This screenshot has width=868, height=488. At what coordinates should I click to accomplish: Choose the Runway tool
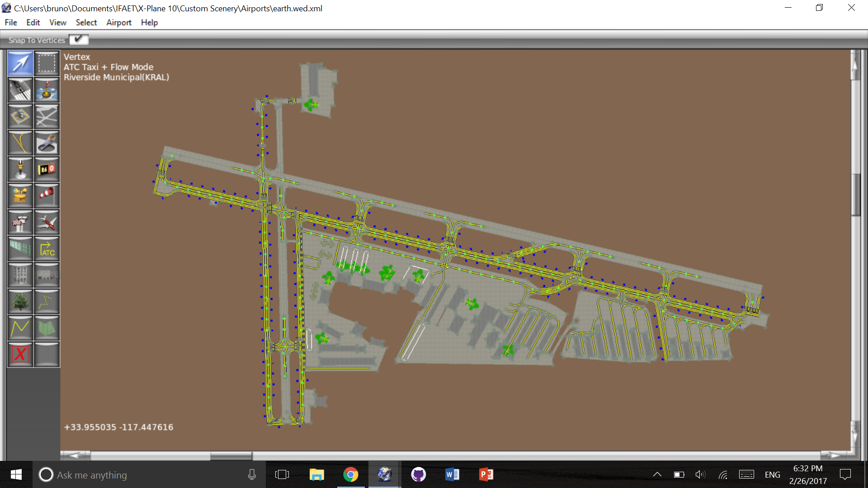[20, 89]
